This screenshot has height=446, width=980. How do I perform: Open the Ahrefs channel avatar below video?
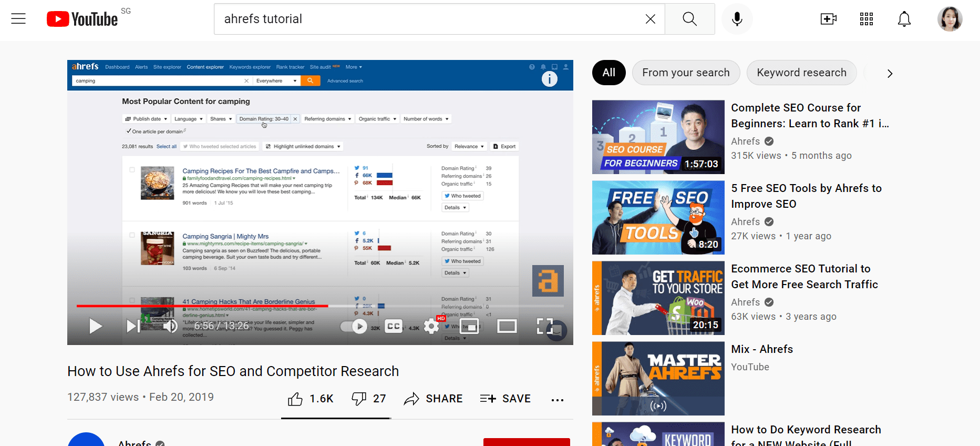coord(86,439)
